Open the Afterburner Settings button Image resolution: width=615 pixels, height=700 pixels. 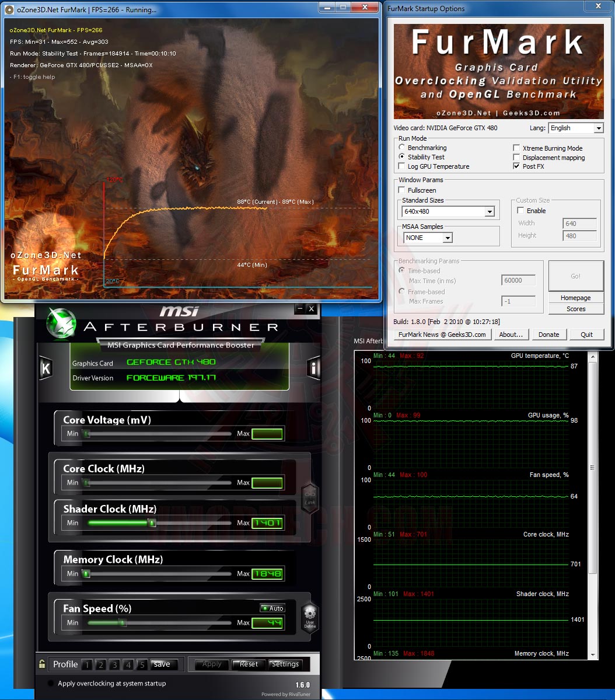[285, 664]
